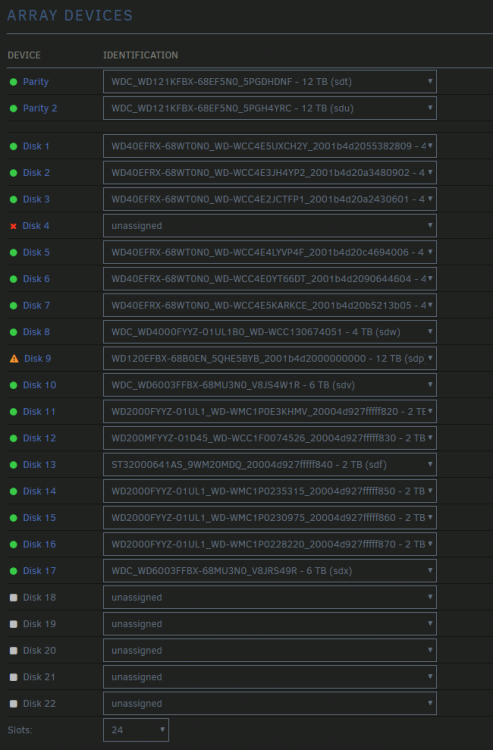
Task: Open the Disk 11 identification dropdown
Action: pyautogui.click(x=270, y=412)
